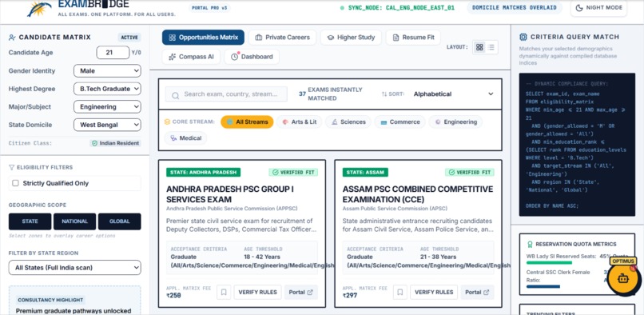Click the Verified Fit badge on Assam card
This screenshot has width=644, height=315.
pyautogui.click(x=470, y=173)
